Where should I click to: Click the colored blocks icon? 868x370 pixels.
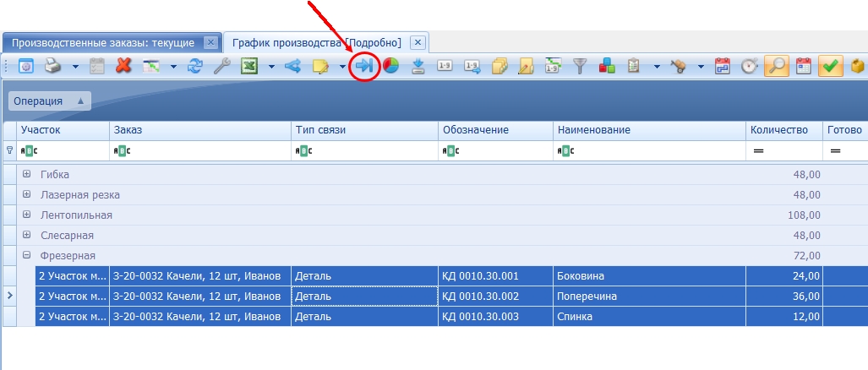pyautogui.click(x=607, y=67)
